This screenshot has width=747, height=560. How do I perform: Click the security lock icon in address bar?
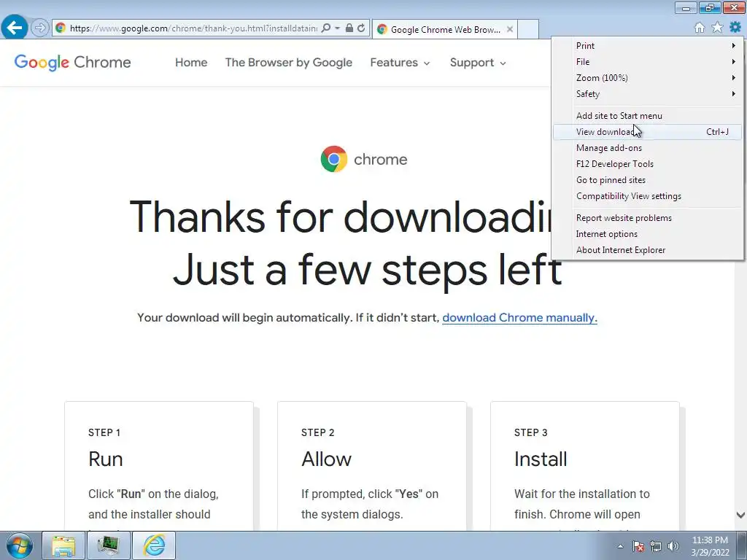coord(349,28)
